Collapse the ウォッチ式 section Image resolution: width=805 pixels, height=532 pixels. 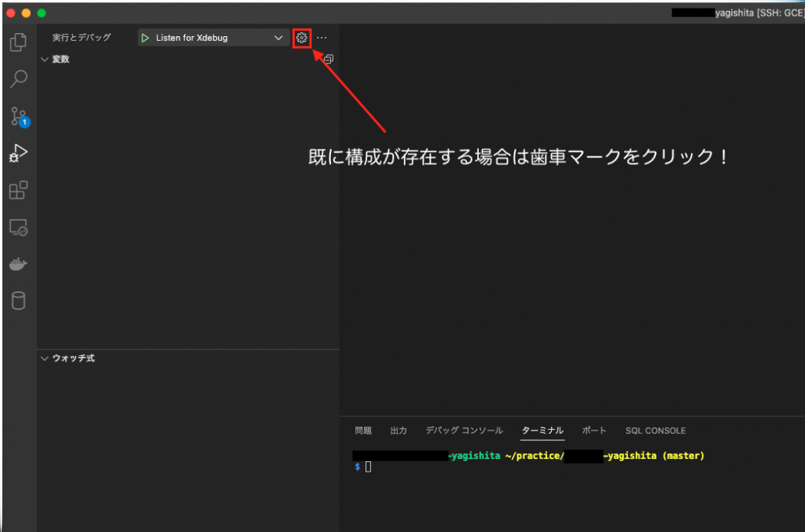(x=45, y=358)
